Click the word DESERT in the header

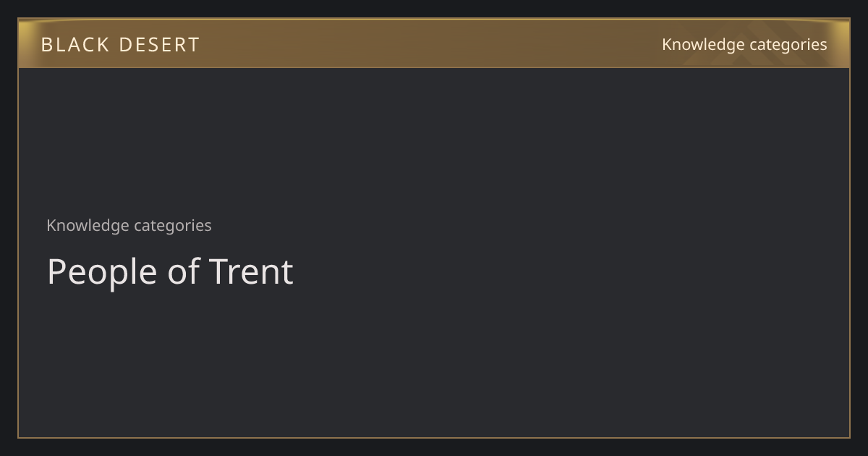(159, 45)
